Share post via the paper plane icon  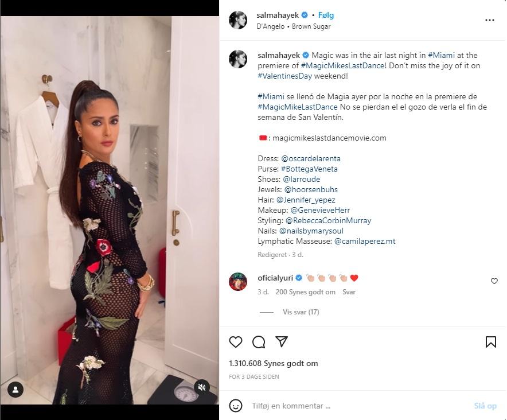tap(281, 342)
